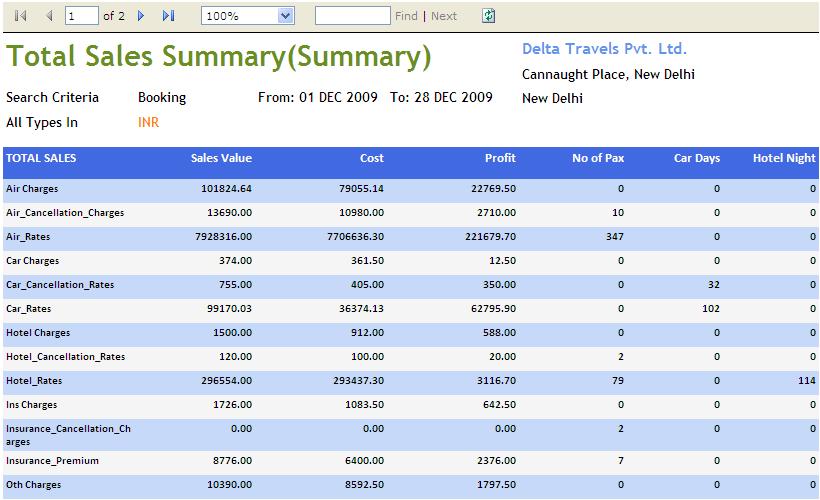
Task: Open the 100% zoom dropdown
Action: 285,16
